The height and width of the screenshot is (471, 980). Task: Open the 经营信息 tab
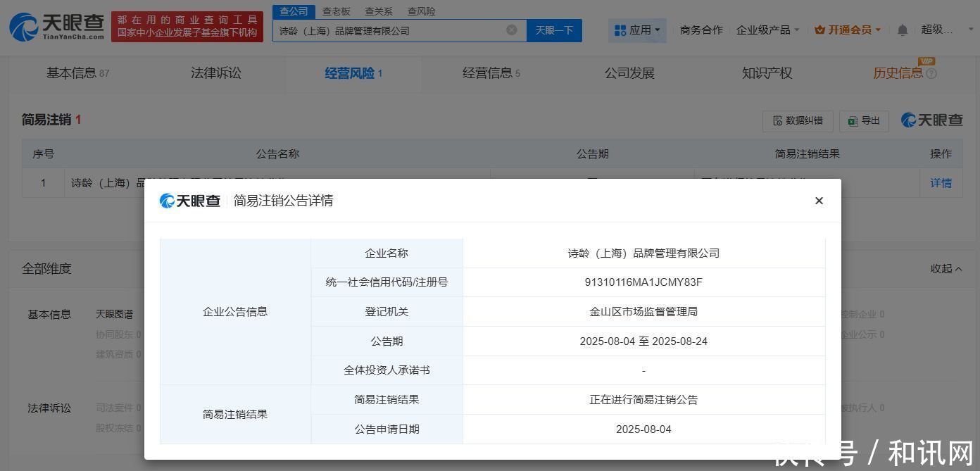click(491, 73)
